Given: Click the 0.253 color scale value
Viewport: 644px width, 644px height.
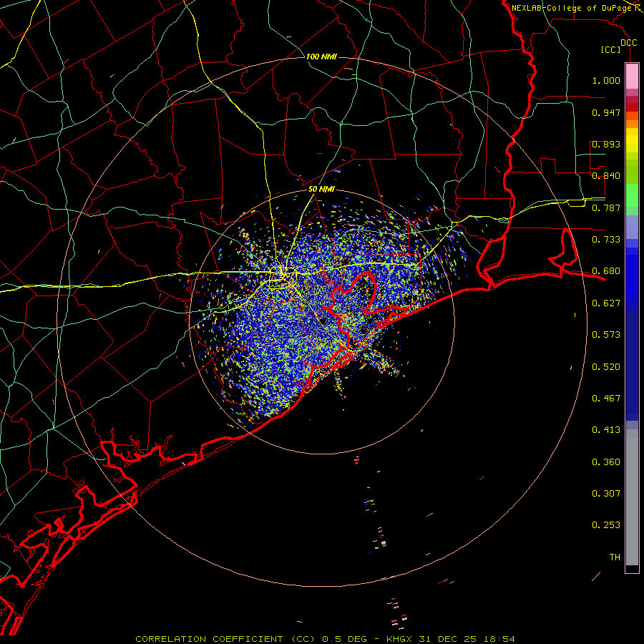Looking at the screenshot, I should (x=606, y=525).
